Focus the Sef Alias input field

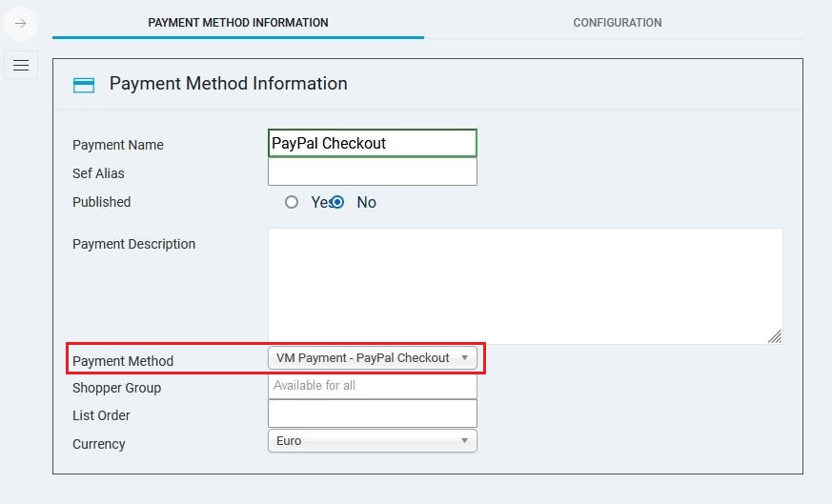tap(372, 172)
